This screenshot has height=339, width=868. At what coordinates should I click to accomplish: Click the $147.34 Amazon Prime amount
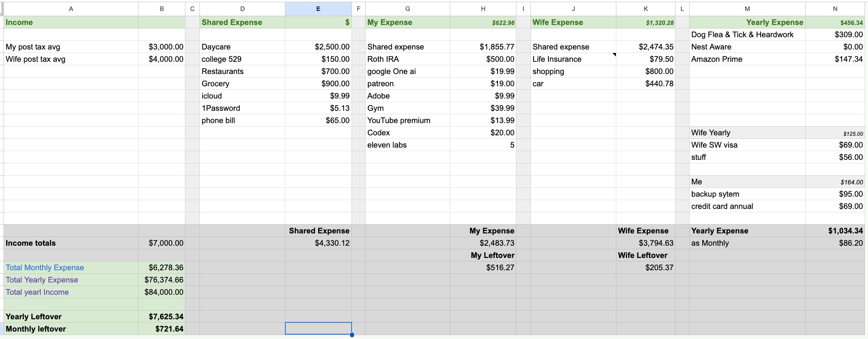[835, 59]
